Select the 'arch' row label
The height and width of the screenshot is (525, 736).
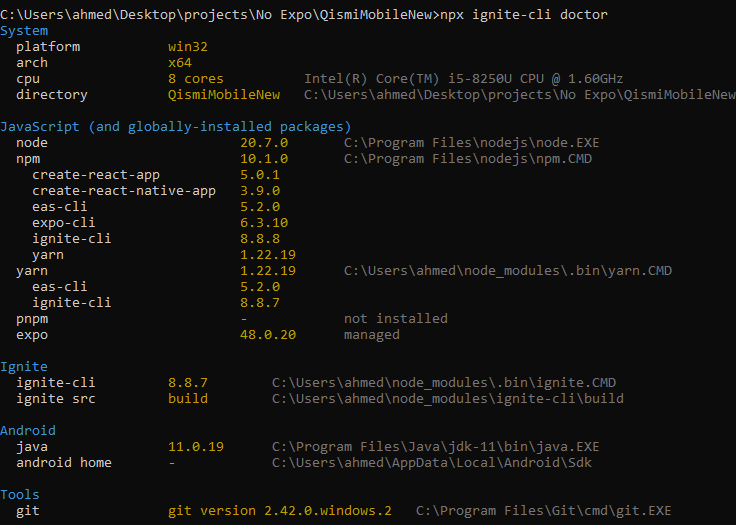(32, 63)
